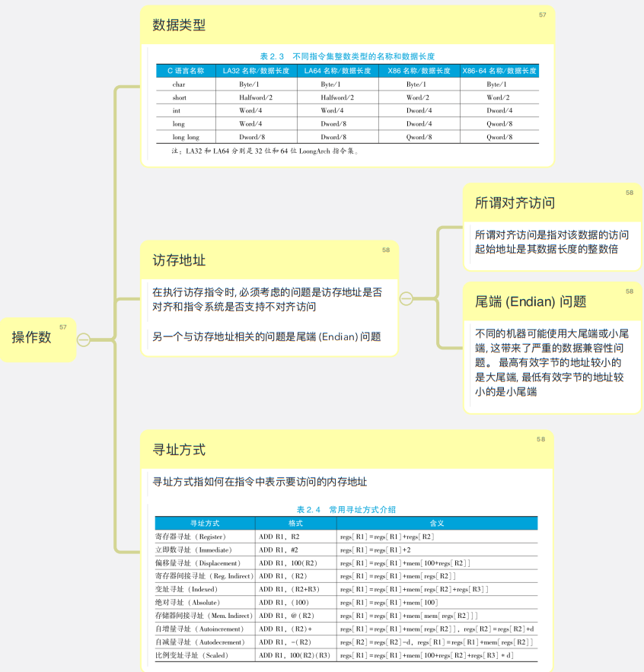Screen dimensions: 644x672
Task: Click the 寄存器寻址 (Register) row
Action: pyautogui.click(x=346, y=537)
